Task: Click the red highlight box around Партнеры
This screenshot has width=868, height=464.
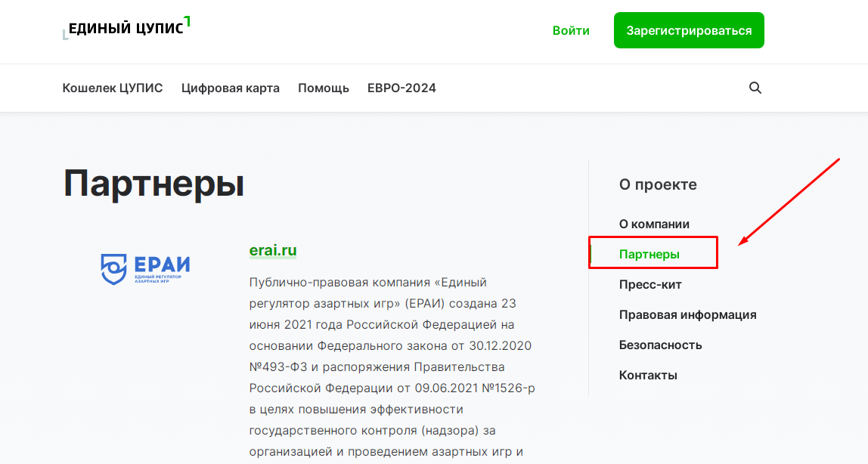Action: point(653,252)
